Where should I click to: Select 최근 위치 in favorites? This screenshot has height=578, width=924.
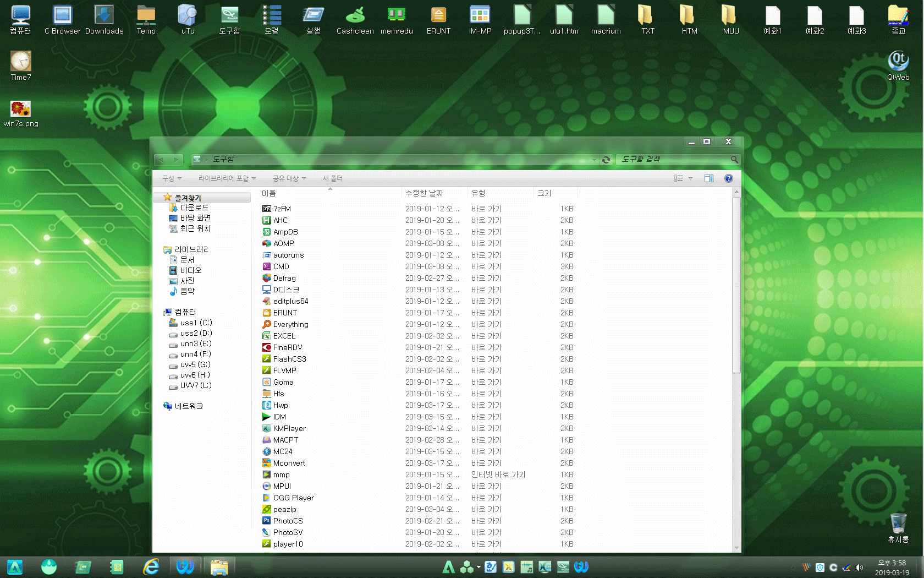tap(190, 228)
